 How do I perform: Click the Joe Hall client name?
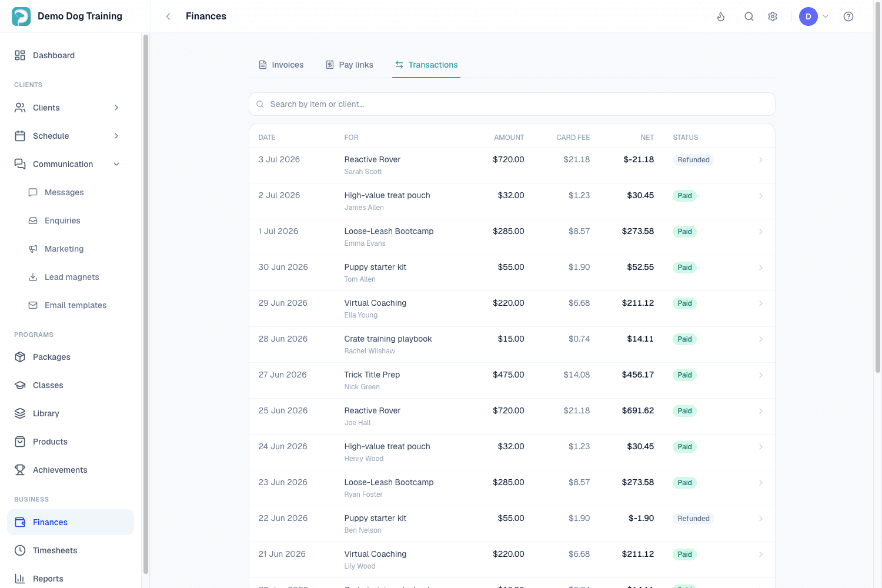tap(358, 423)
